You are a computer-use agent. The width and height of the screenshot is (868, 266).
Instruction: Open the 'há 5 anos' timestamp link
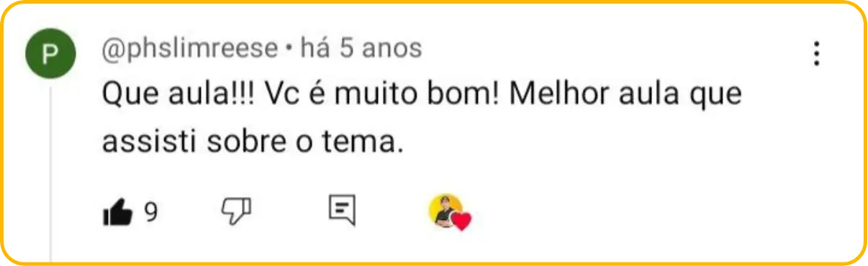click(x=361, y=48)
